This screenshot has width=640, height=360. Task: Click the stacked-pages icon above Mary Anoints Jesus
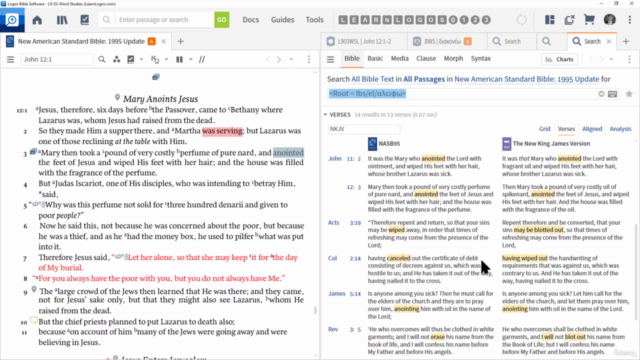[x=156, y=77]
